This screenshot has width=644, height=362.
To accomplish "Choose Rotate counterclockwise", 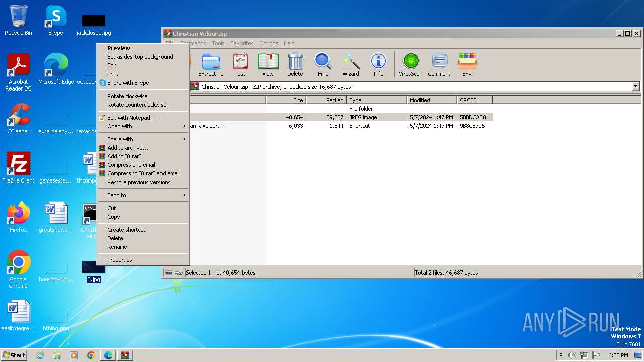I will coord(143,105).
